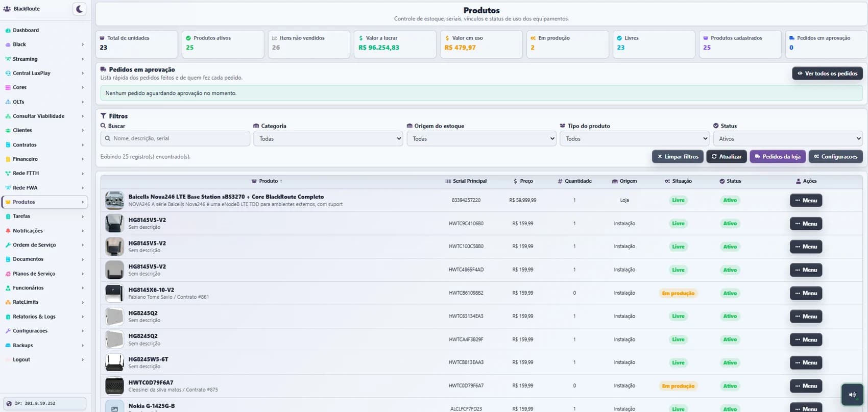Image resolution: width=868 pixels, height=412 pixels.
Task: Click the Financeiro sidebar icon
Action: (8, 159)
